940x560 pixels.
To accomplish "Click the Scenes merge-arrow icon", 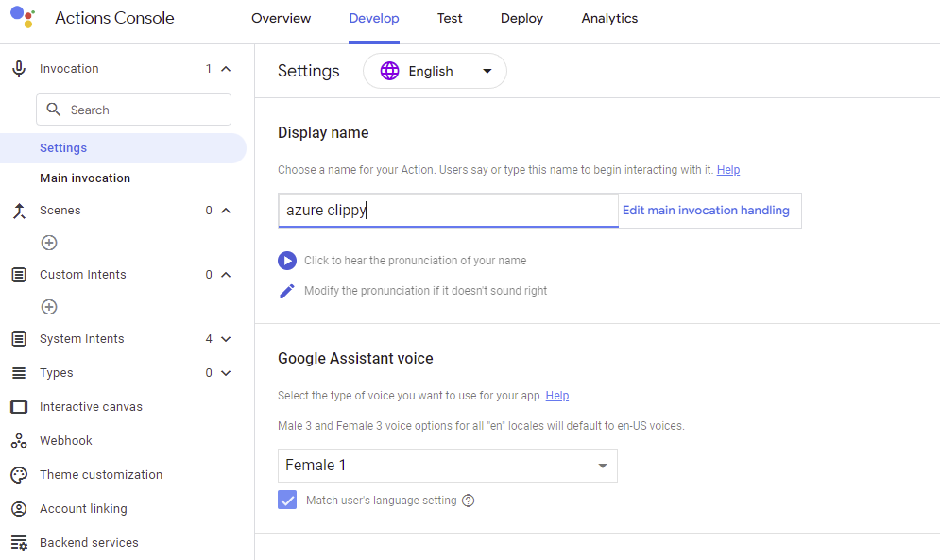I will click(x=19, y=211).
